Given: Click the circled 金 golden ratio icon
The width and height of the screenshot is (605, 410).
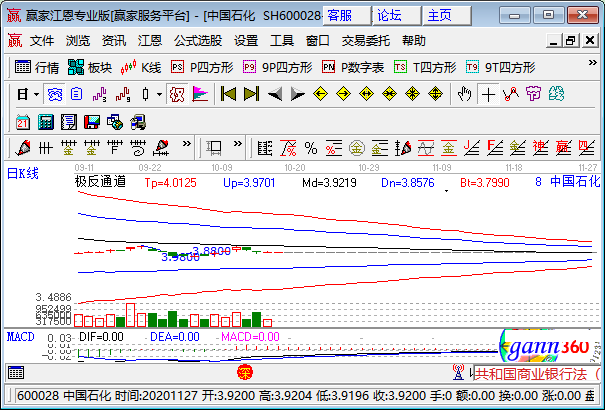Looking at the screenshot, I should 357,148.
